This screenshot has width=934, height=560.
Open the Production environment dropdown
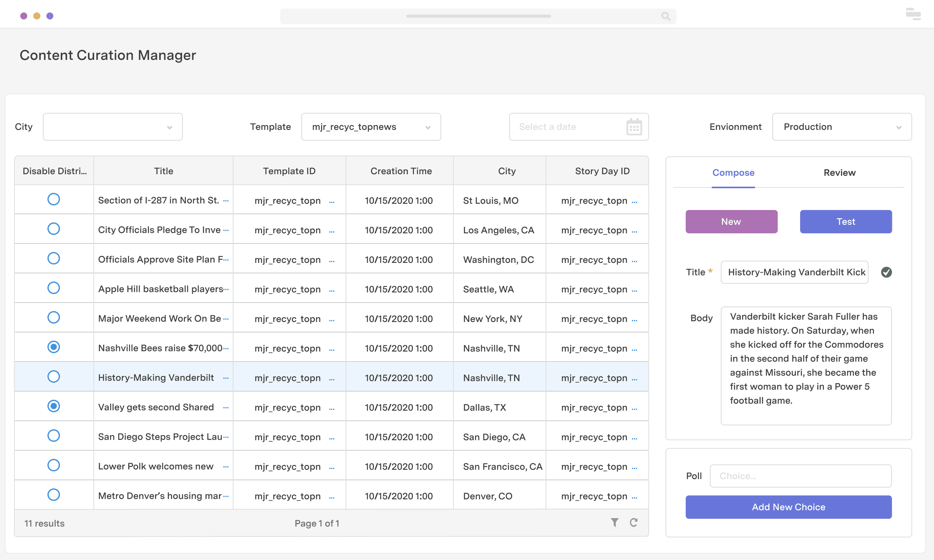[x=841, y=126]
